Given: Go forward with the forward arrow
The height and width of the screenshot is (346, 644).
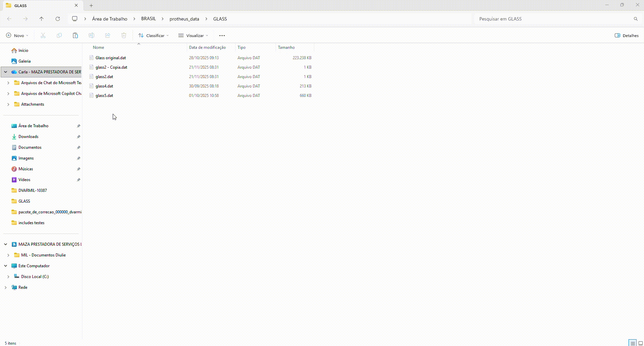Looking at the screenshot, I should click(25, 19).
